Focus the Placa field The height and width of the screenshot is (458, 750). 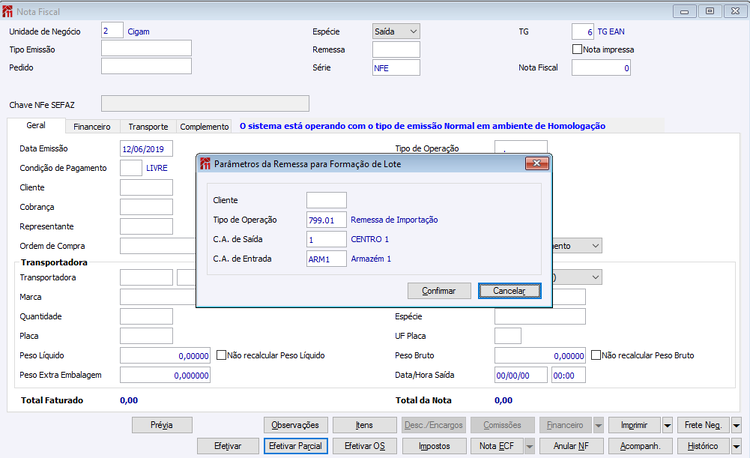click(146, 336)
